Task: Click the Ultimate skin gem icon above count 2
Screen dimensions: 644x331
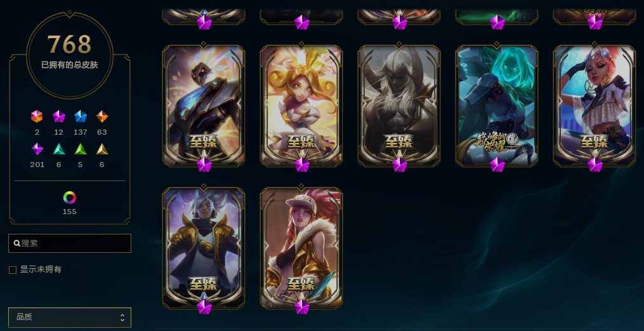Action: [37, 116]
